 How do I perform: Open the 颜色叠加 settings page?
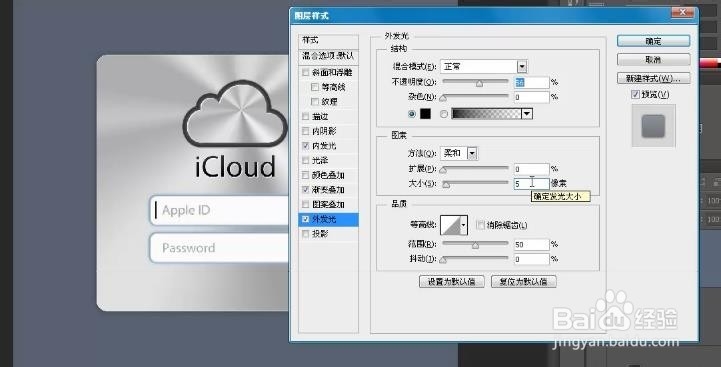point(328,175)
